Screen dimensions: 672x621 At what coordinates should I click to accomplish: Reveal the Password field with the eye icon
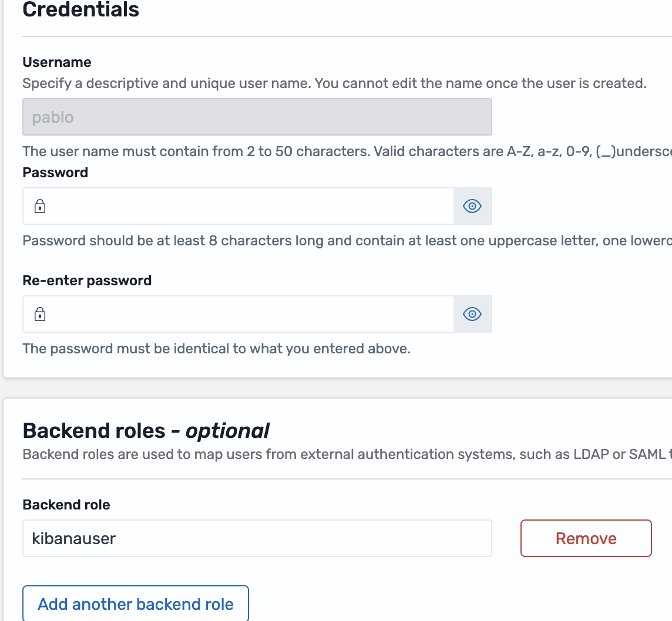coord(472,206)
